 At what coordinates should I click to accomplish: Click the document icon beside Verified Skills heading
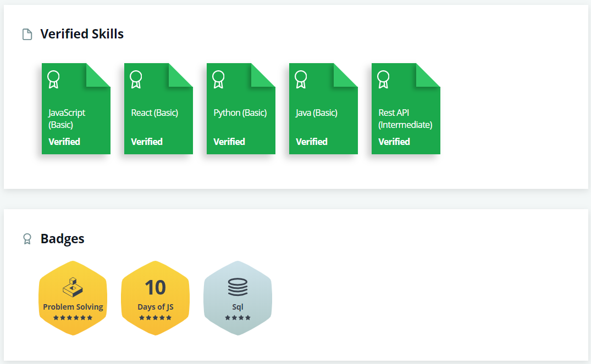[27, 34]
